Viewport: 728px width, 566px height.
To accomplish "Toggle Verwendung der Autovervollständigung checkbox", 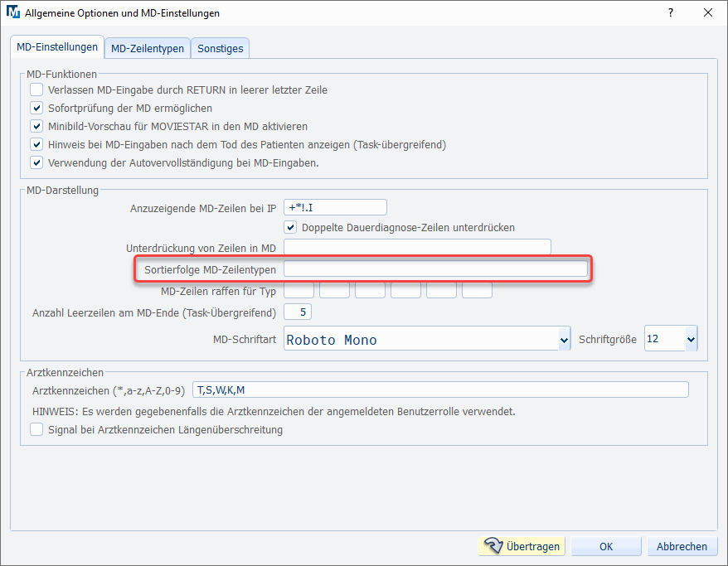I will (36, 163).
